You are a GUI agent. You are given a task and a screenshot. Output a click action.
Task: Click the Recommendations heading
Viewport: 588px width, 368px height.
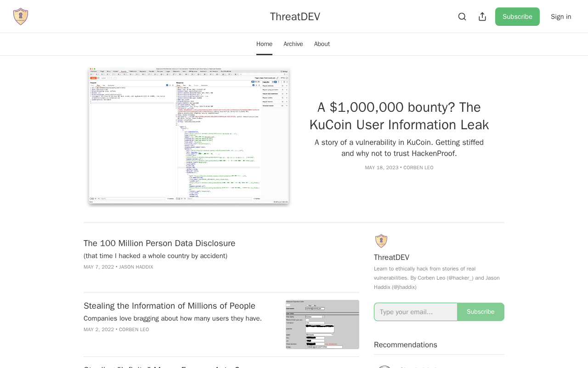click(x=406, y=345)
